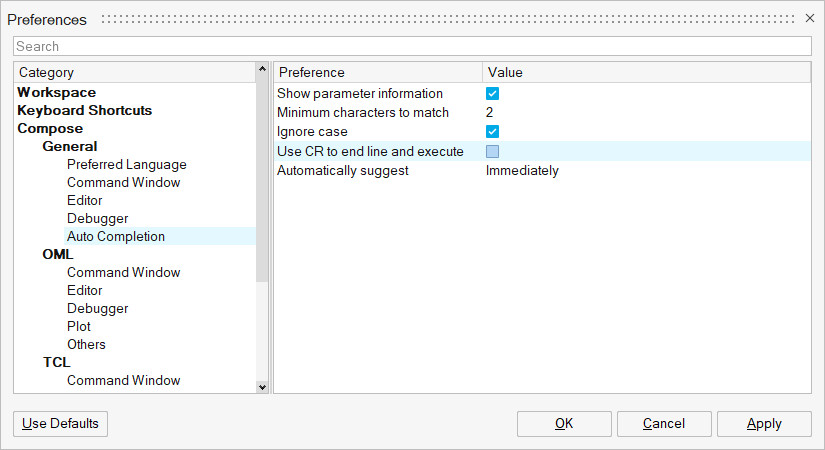Select the Auto Completion item
This screenshot has height=450, width=825.
point(116,236)
